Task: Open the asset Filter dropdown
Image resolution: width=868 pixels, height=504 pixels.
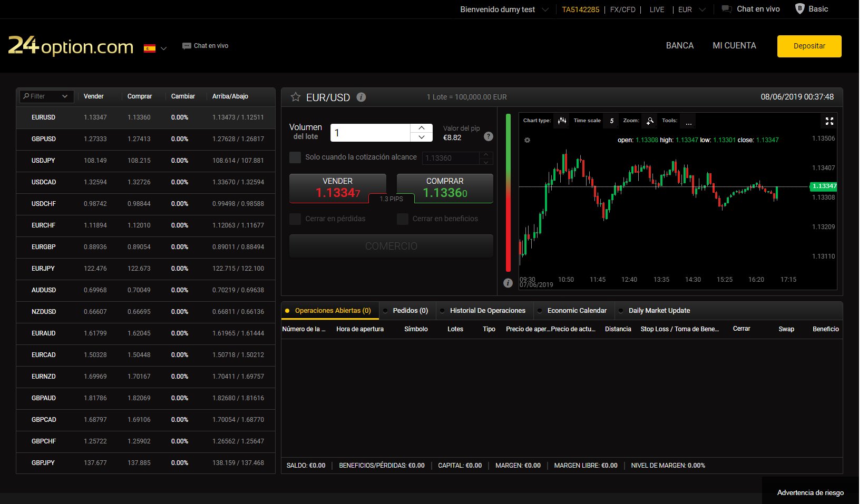Action: [46, 96]
